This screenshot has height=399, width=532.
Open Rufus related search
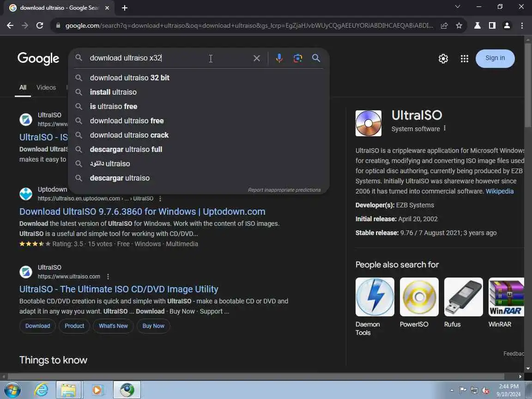pyautogui.click(x=464, y=302)
